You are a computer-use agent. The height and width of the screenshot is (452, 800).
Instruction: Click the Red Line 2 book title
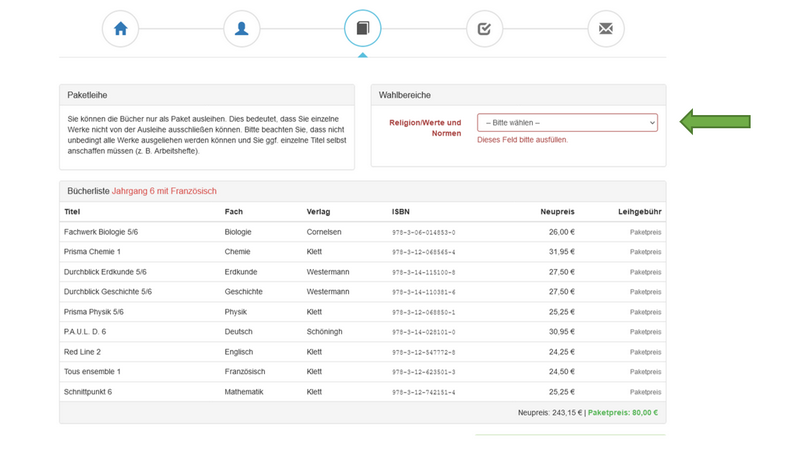82,352
